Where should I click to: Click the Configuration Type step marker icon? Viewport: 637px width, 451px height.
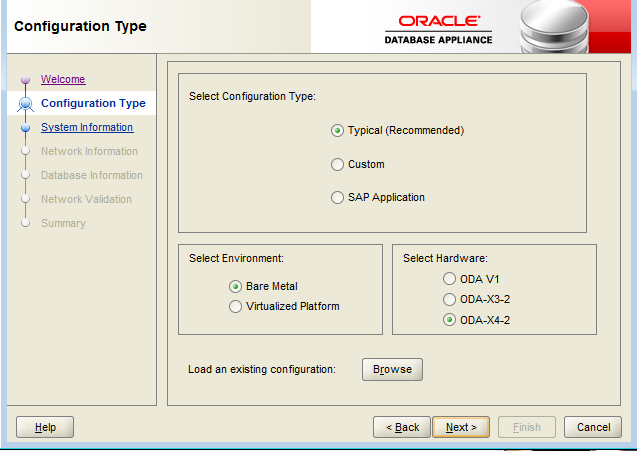pyautogui.click(x=26, y=104)
